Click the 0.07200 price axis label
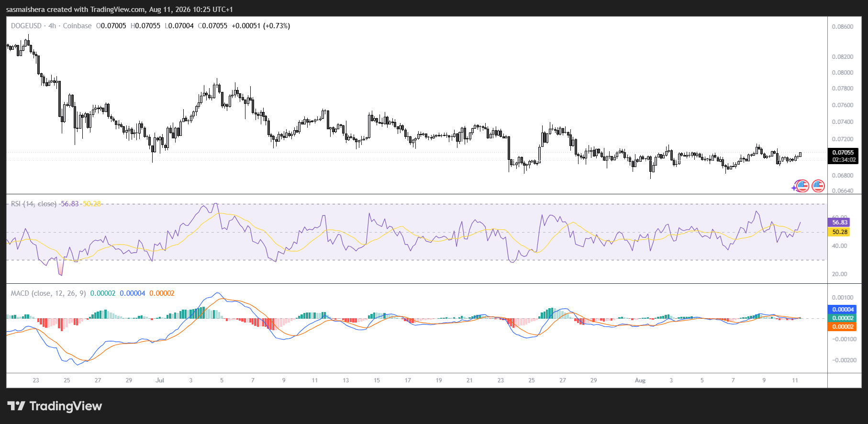 pyautogui.click(x=843, y=139)
